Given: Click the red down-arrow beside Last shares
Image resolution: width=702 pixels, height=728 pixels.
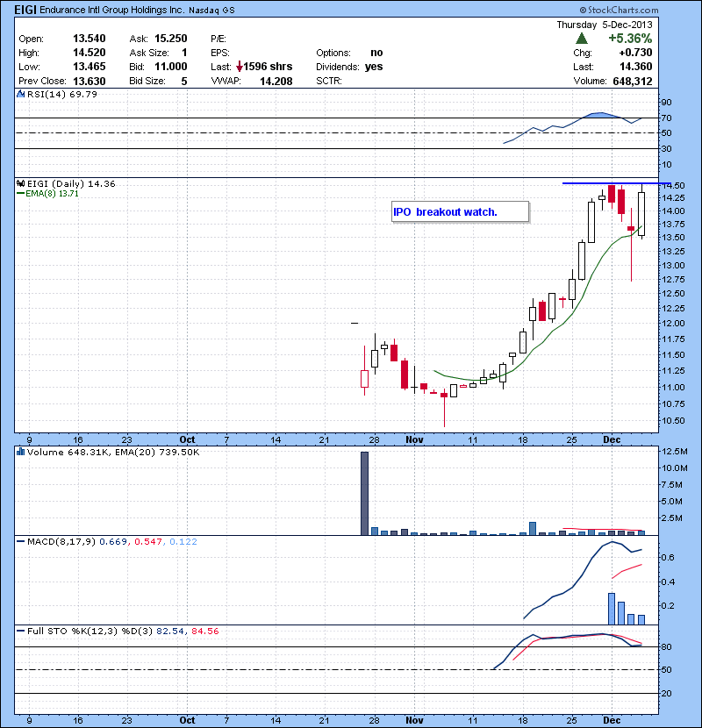Looking at the screenshot, I should pos(240,67).
